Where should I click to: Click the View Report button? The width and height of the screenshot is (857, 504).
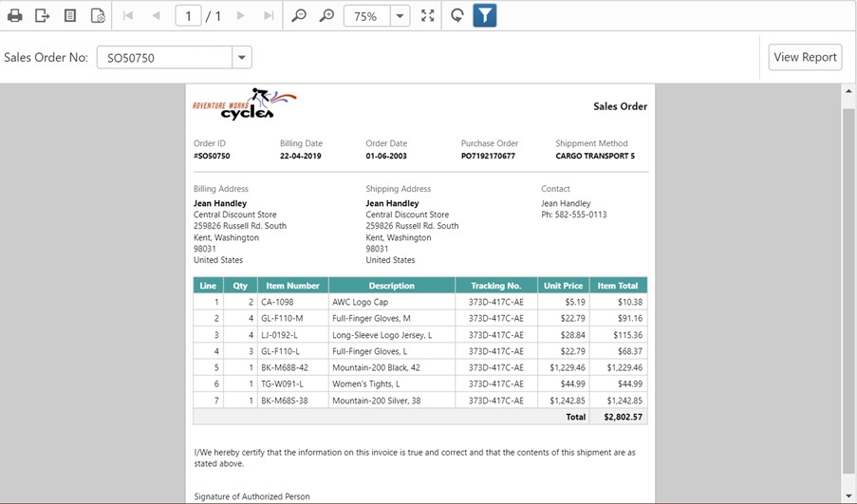[805, 57]
